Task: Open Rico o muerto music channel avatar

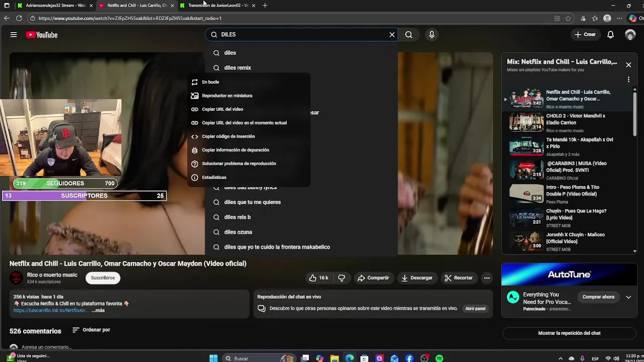Action: coord(16,278)
